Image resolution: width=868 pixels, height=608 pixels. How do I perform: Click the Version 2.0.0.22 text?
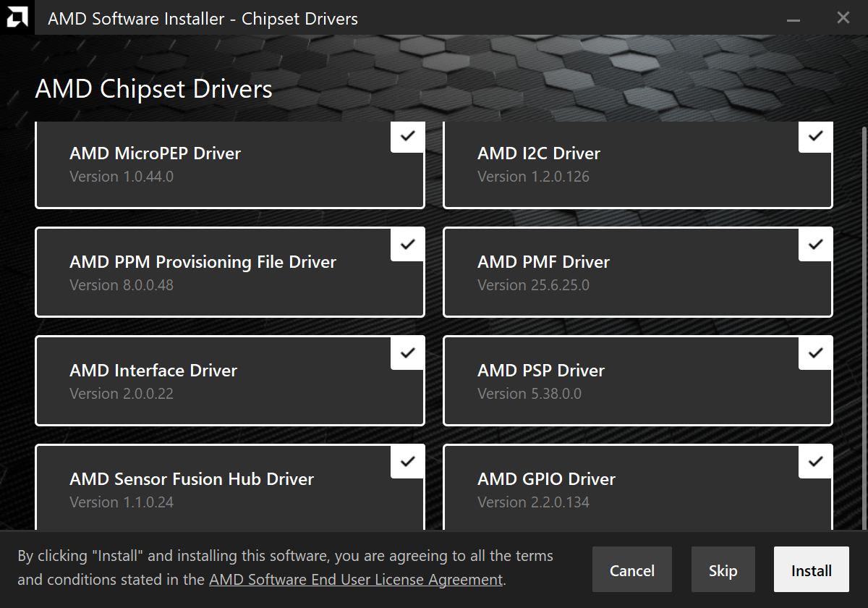pos(122,394)
